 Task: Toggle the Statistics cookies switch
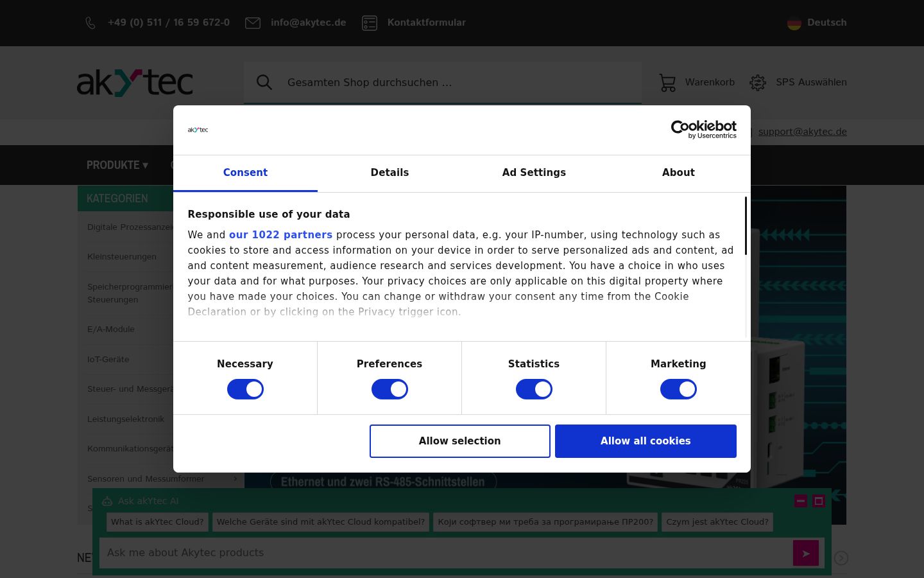(534, 389)
